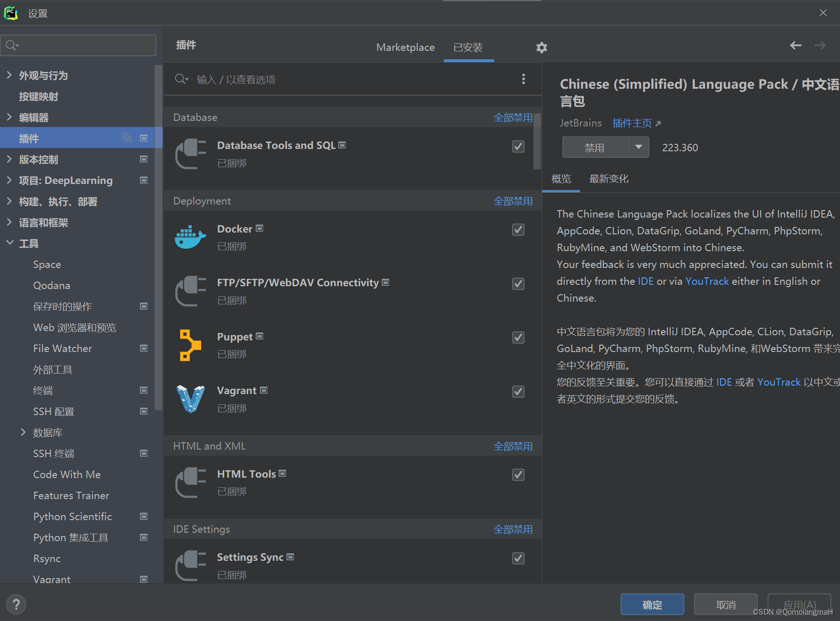Uncheck the Vagrant plugin checkbox
840x621 pixels.
518,392
